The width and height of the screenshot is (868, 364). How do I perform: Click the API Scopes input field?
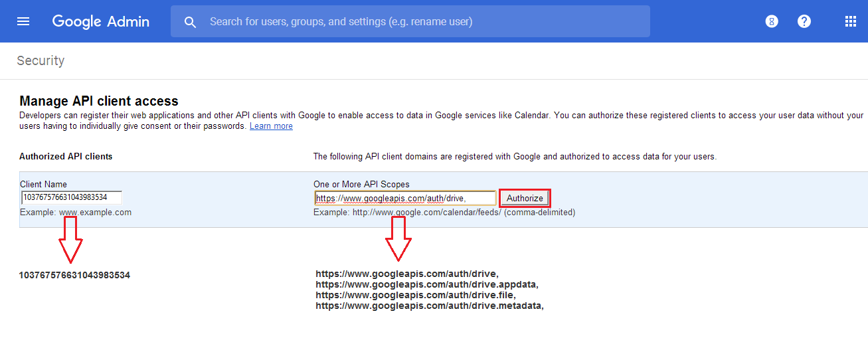(x=405, y=198)
